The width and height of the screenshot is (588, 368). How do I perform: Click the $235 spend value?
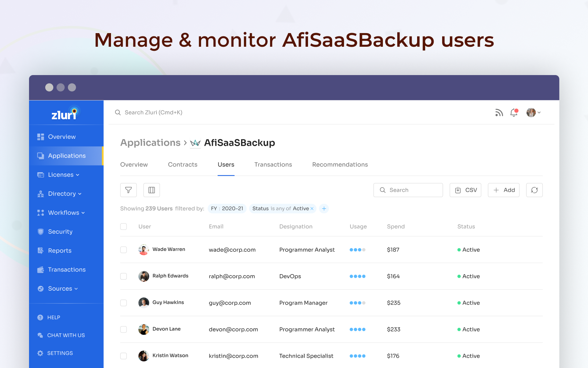click(x=394, y=303)
